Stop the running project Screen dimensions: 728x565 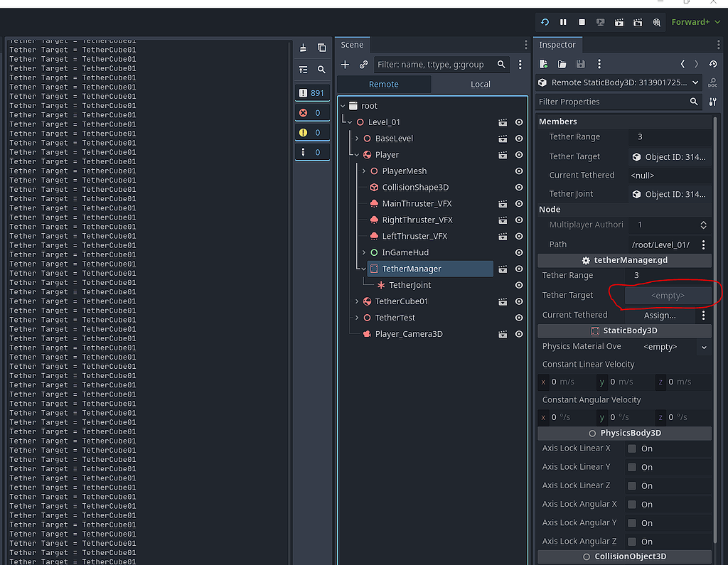(582, 22)
